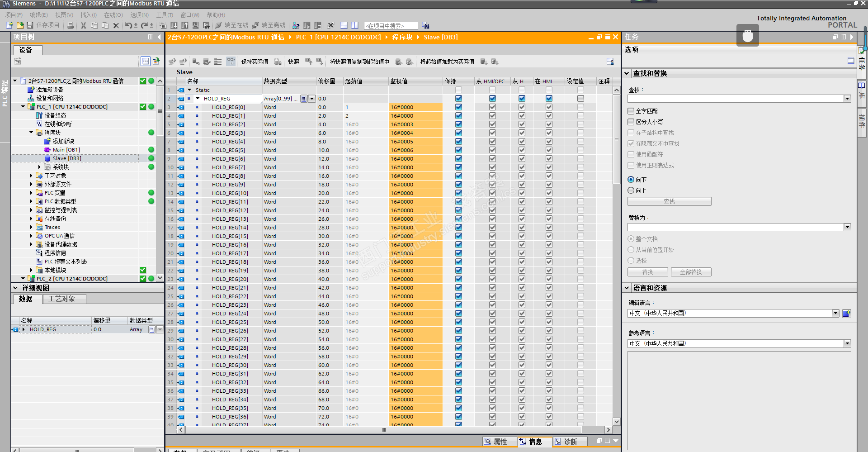Click the save project disk icon

(30, 25)
